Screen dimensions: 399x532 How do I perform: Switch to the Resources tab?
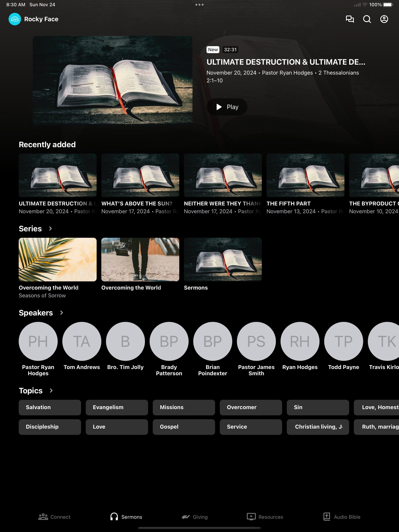coord(265,517)
